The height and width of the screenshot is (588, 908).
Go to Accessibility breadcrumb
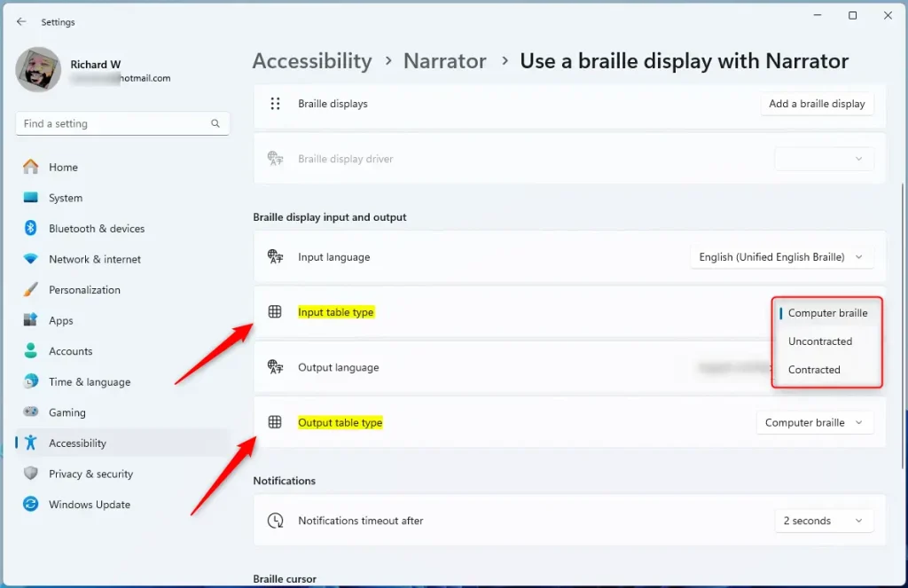click(x=312, y=61)
